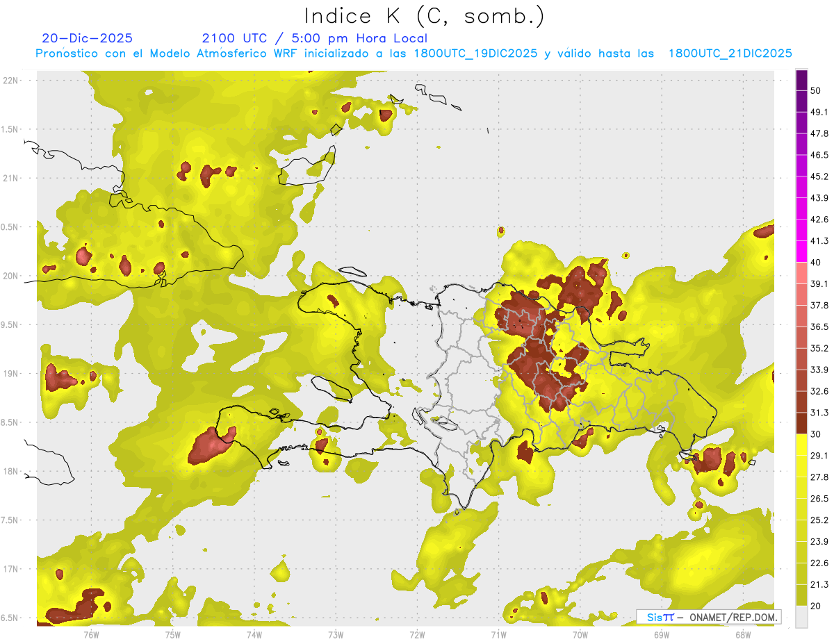
Task: Click the color scale value "23.9"
Action: [819, 542]
